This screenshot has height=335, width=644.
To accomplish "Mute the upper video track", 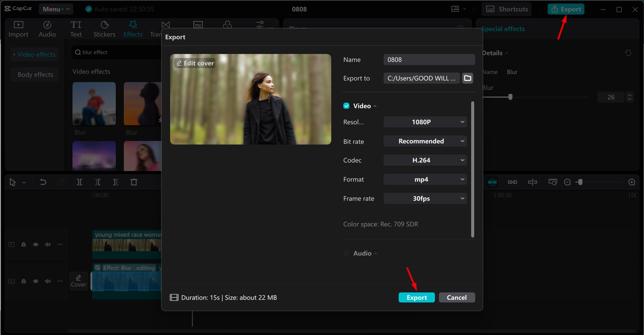I will tap(48, 244).
